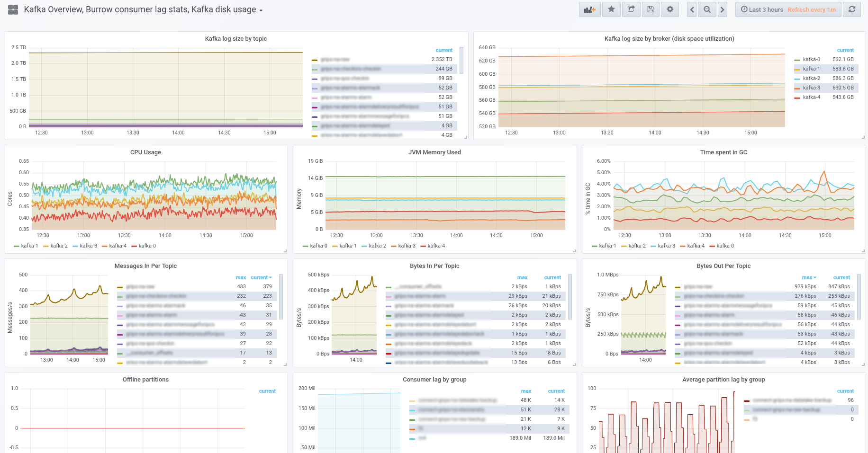Open the Share dashboard icon
This screenshot has height=453, width=868.
point(631,9)
